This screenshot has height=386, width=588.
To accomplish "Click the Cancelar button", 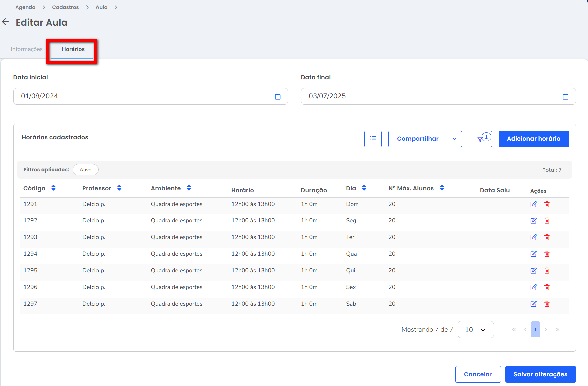I will [x=478, y=374].
